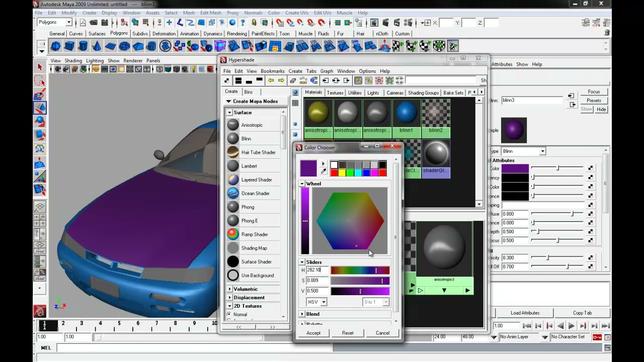Click the select tool arrow in toolbox
The image size is (644, 362).
pos(40,67)
